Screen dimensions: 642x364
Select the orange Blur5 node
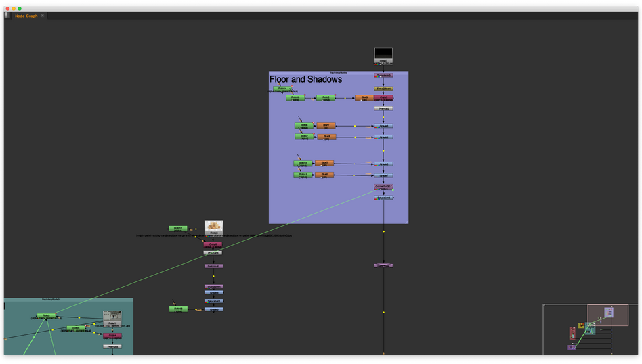point(324,164)
